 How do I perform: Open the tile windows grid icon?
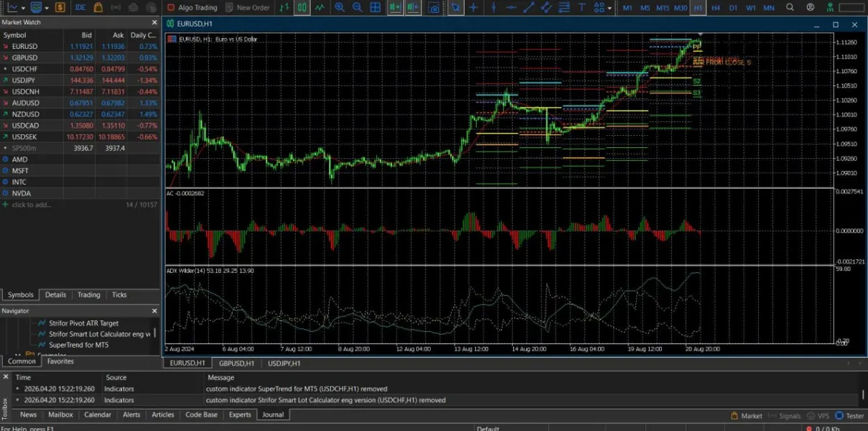[x=375, y=7]
